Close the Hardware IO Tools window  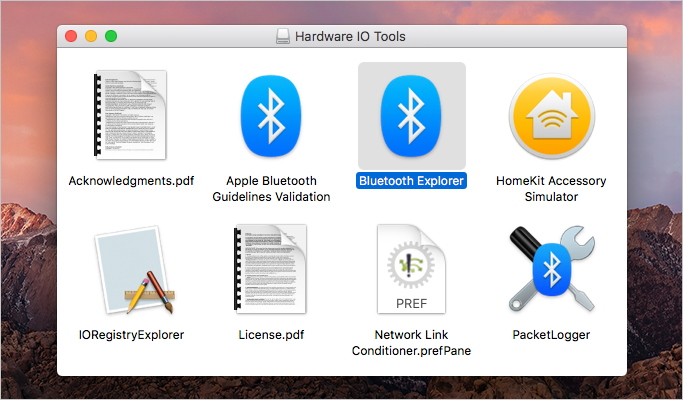(71, 36)
